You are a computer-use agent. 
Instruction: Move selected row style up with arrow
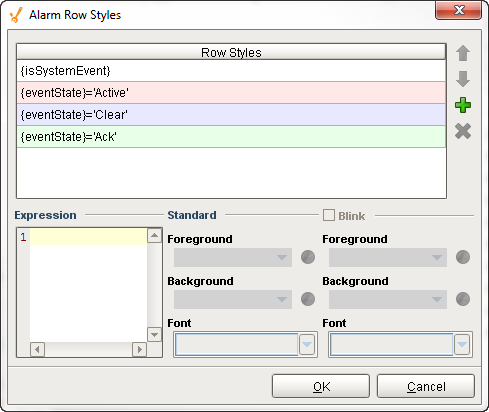tap(463, 53)
